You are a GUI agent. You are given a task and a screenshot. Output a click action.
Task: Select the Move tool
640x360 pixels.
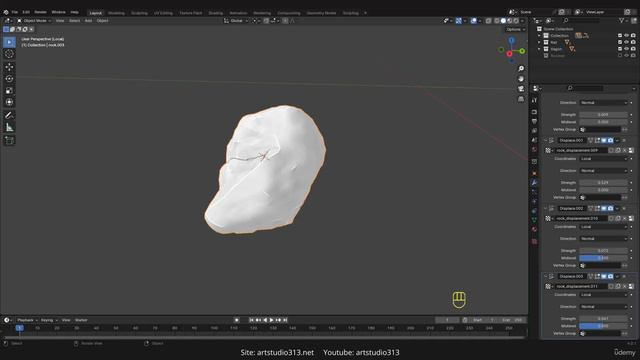coord(9,67)
